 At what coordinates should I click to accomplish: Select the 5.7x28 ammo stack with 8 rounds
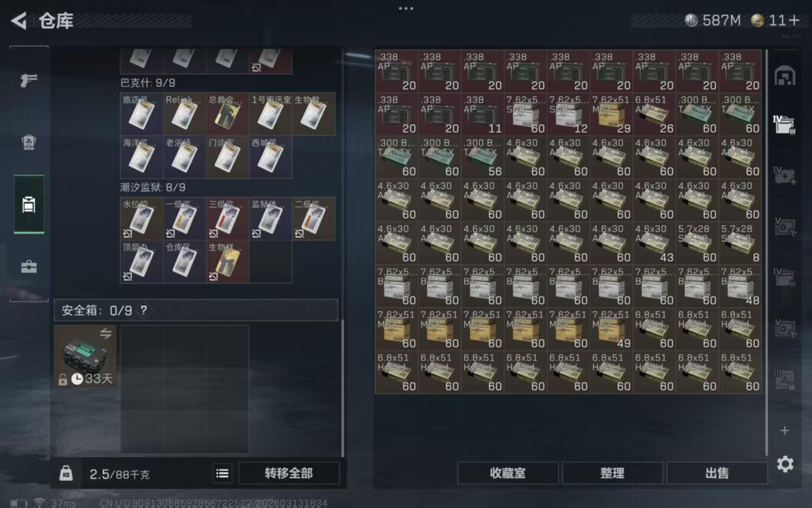(740, 243)
